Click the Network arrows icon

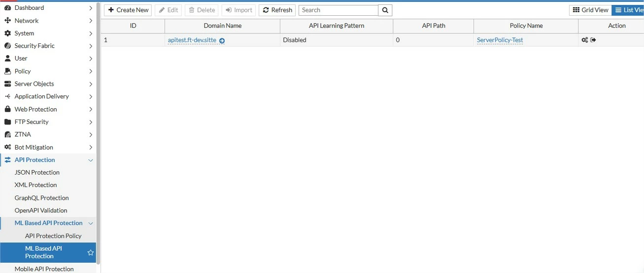coord(7,21)
